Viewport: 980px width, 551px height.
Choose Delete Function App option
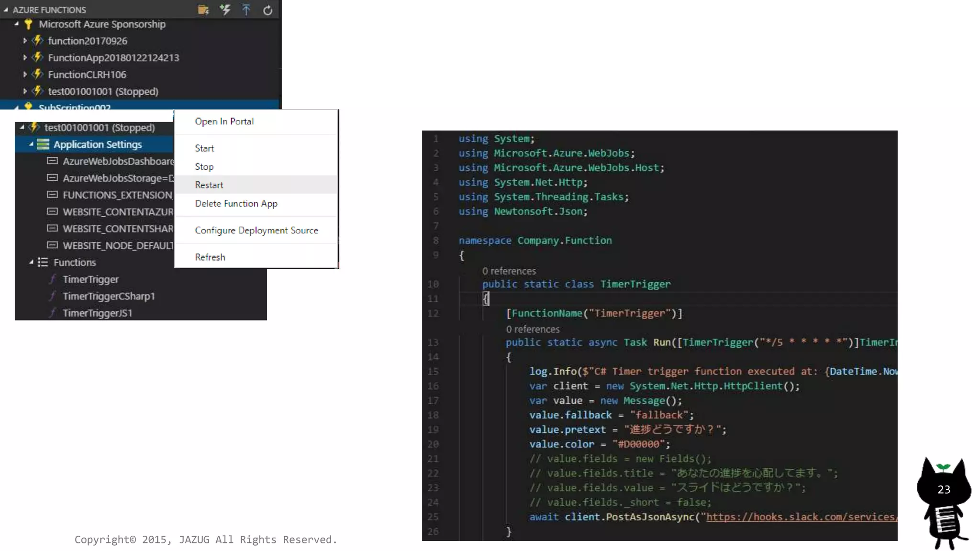tap(236, 203)
